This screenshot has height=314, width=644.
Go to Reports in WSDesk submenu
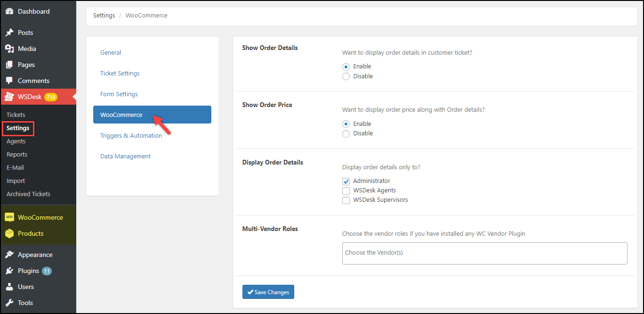tap(17, 154)
